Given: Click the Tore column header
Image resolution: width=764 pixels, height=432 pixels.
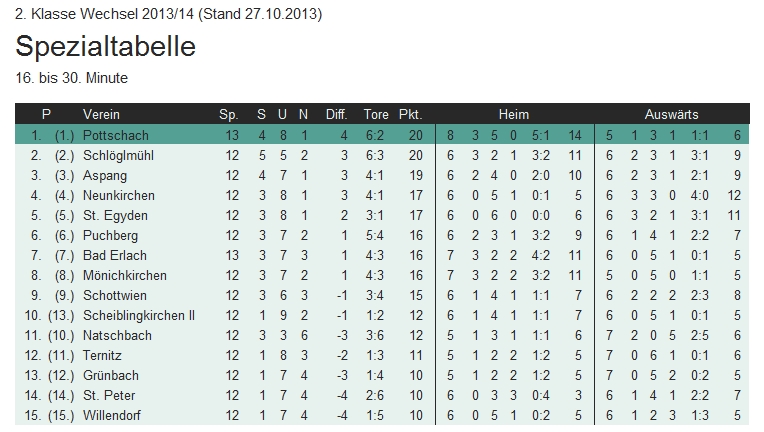Looking at the screenshot, I should click(x=376, y=114).
